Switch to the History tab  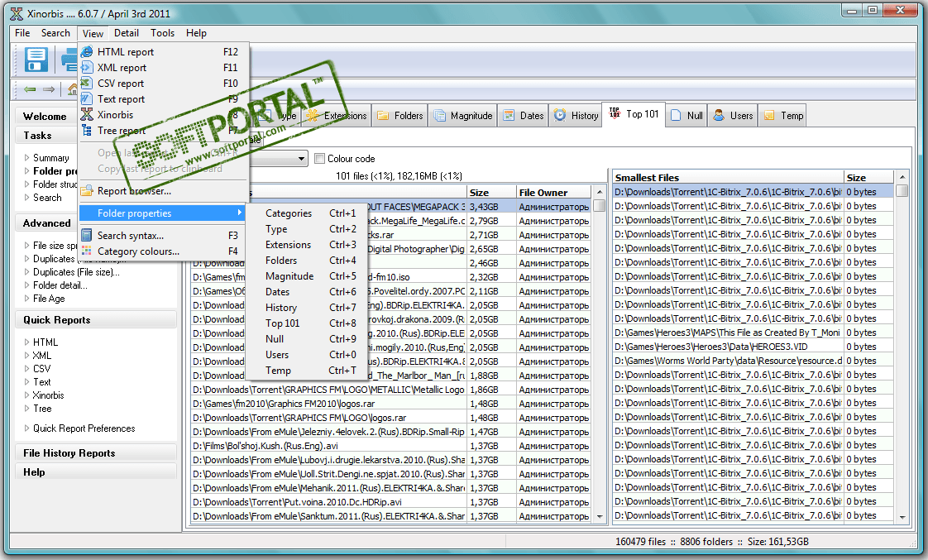tap(576, 116)
